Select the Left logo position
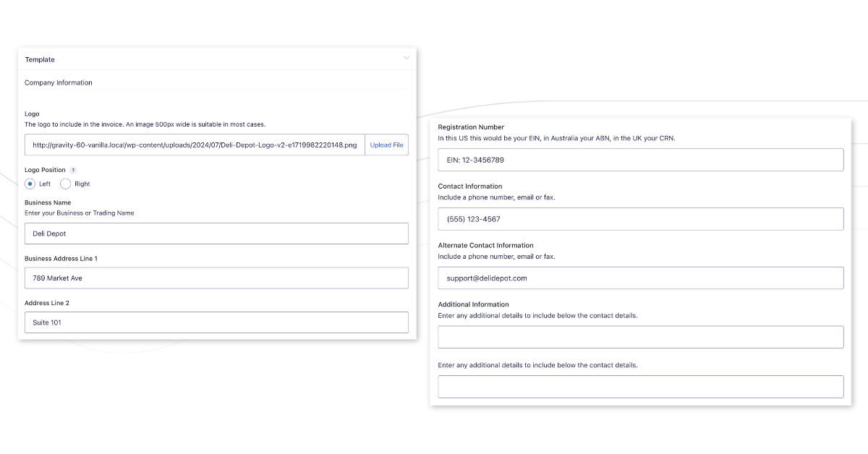868x454 pixels. (x=30, y=184)
